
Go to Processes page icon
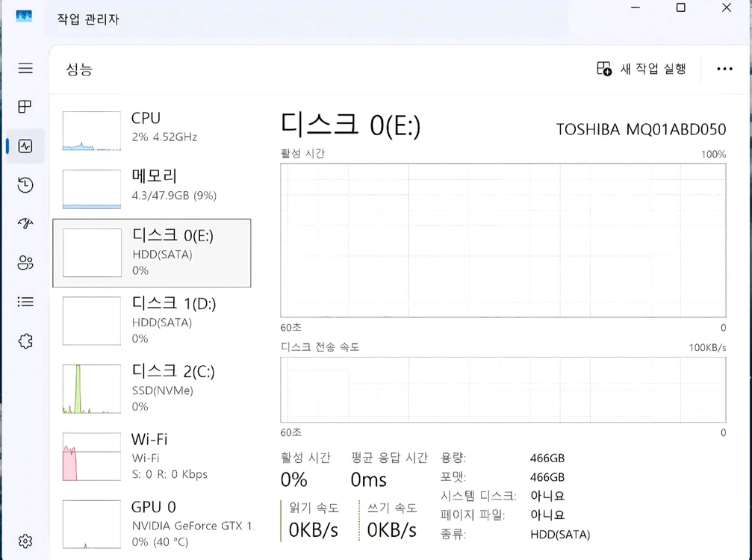point(25,107)
